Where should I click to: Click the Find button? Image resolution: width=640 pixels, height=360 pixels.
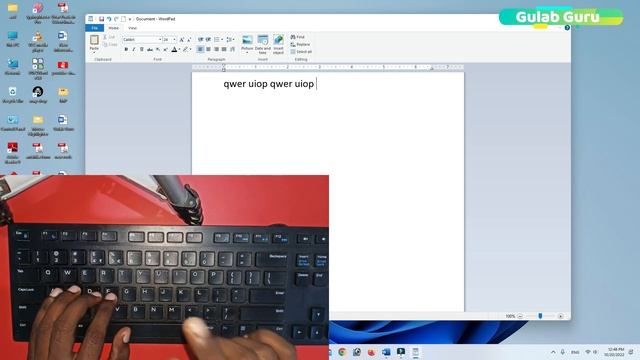tap(298, 37)
